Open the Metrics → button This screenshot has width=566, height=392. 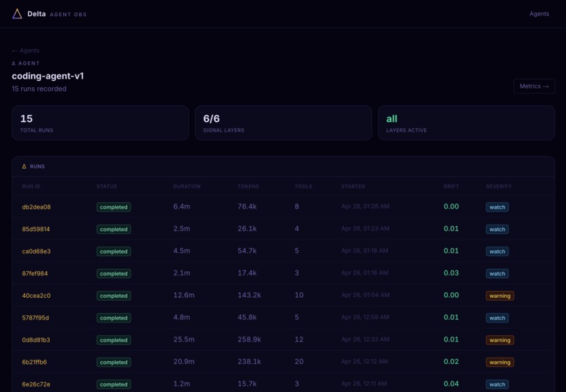coord(534,86)
